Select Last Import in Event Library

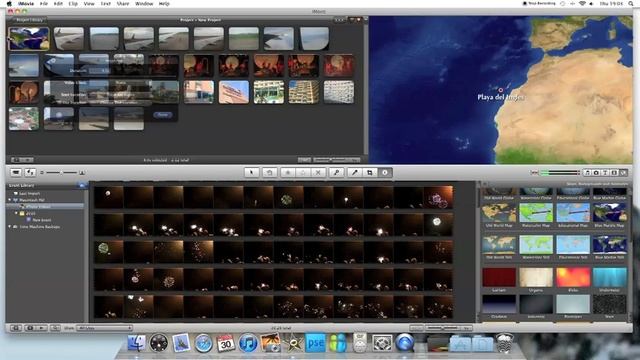[29, 193]
